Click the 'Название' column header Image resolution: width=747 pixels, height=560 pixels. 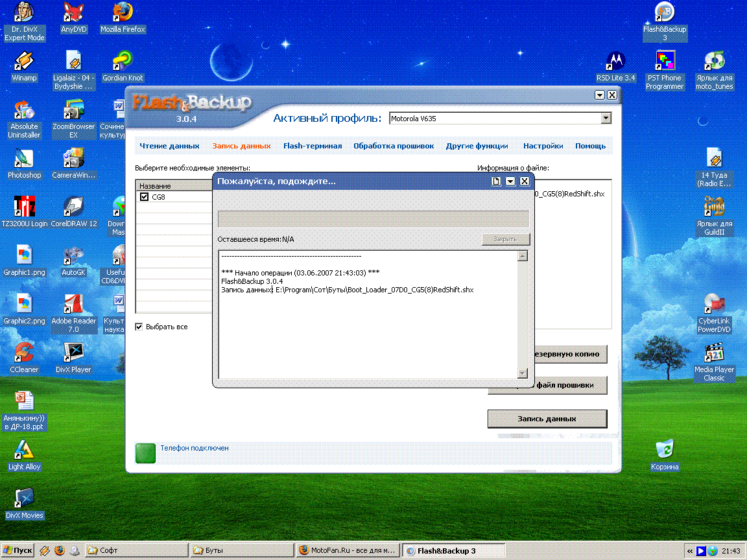tap(174, 186)
